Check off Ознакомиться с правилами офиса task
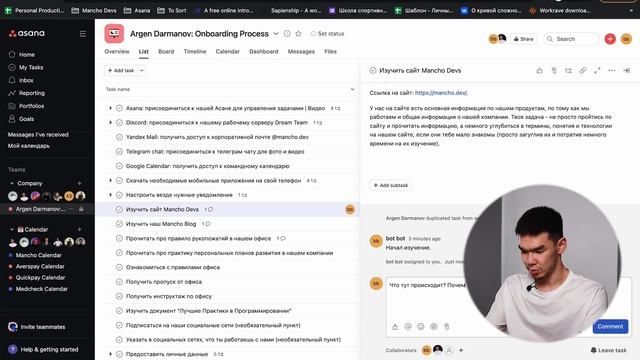This screenshot has height=360, width=640. pos(119,267)
